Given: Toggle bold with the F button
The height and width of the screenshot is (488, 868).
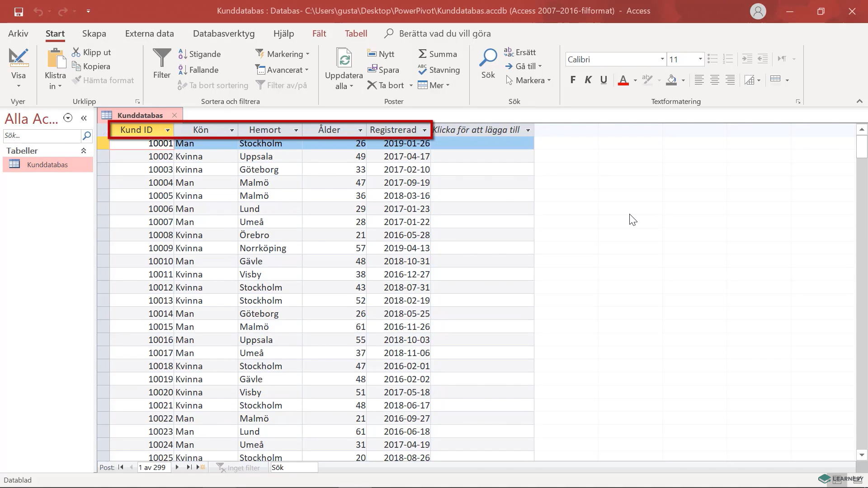Looking at the screenshot, I should pyautogui.click(x=573, y=80).
